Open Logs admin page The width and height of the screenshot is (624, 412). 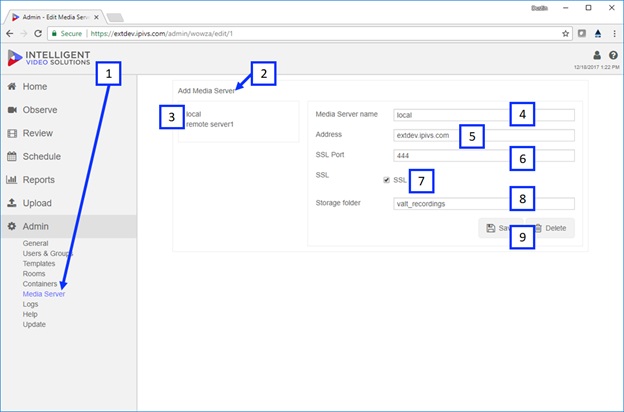click(30, 304)
